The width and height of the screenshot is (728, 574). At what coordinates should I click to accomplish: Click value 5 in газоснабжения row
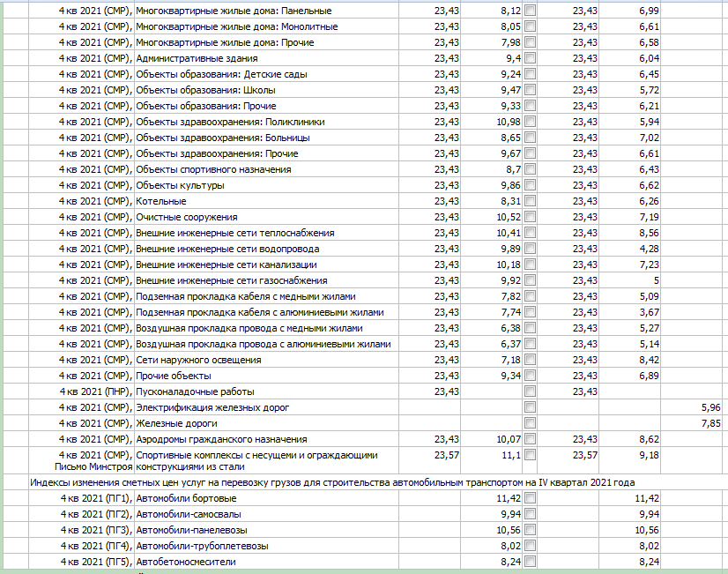click(656, 280)
